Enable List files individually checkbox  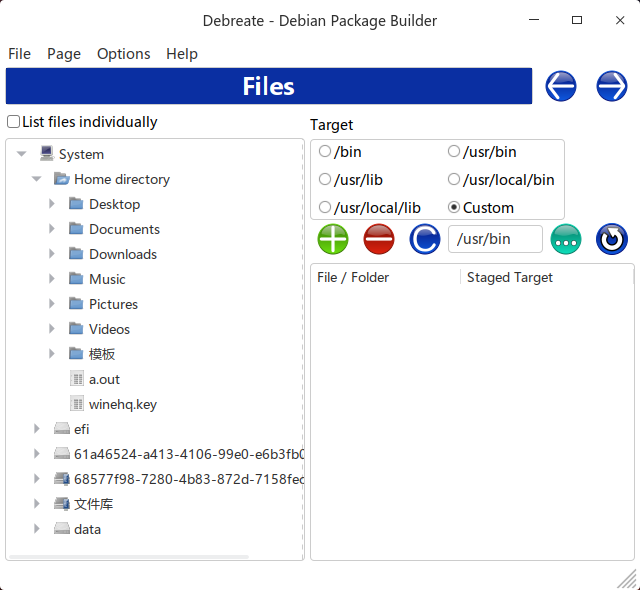click(x=14, y=122)
